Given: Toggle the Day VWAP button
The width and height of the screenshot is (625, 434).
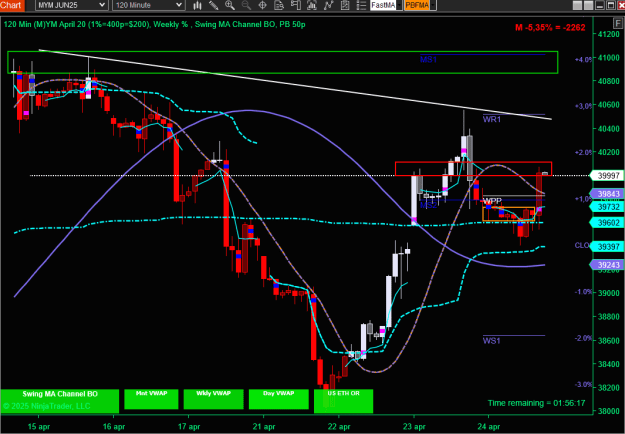Looking at the screenshot, I should (279, 399).
